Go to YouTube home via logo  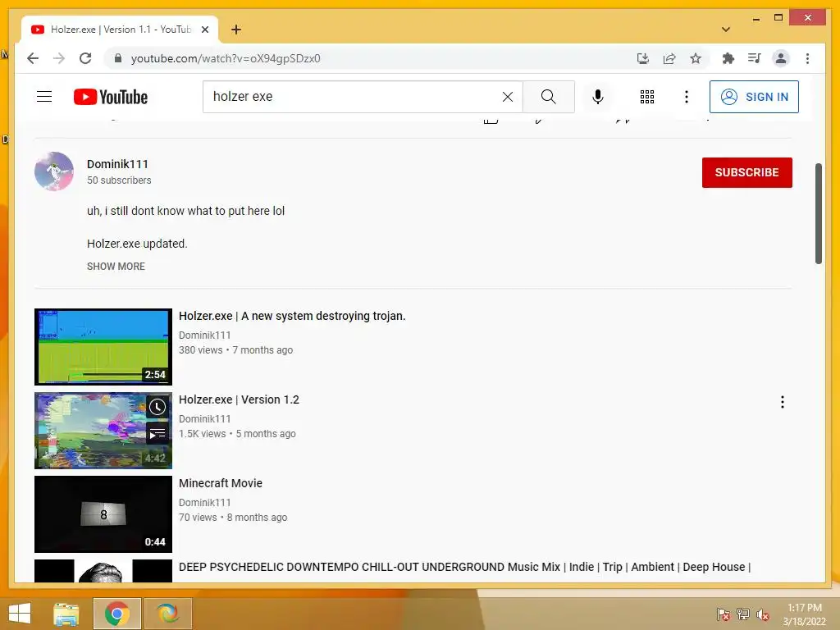click(111, 97)
